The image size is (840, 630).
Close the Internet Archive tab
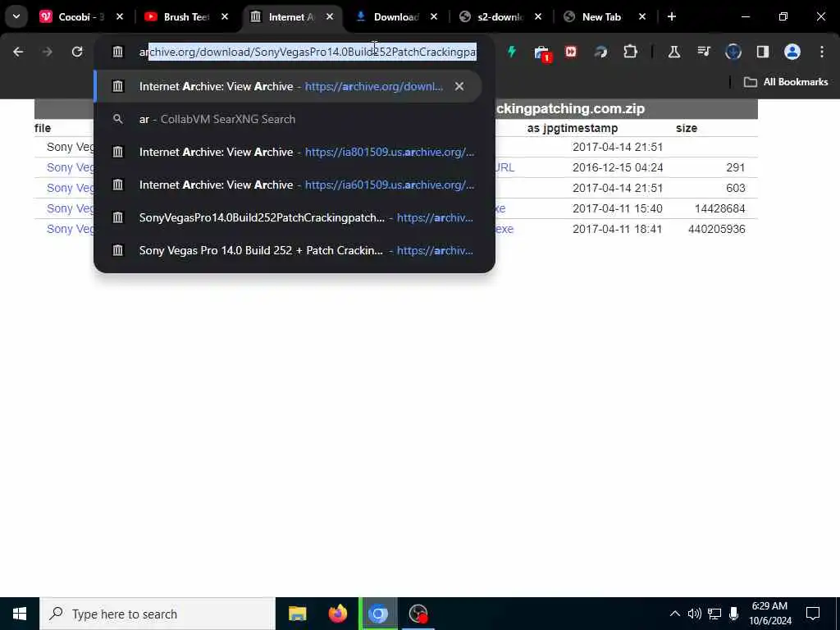click(x=330, y=16)
